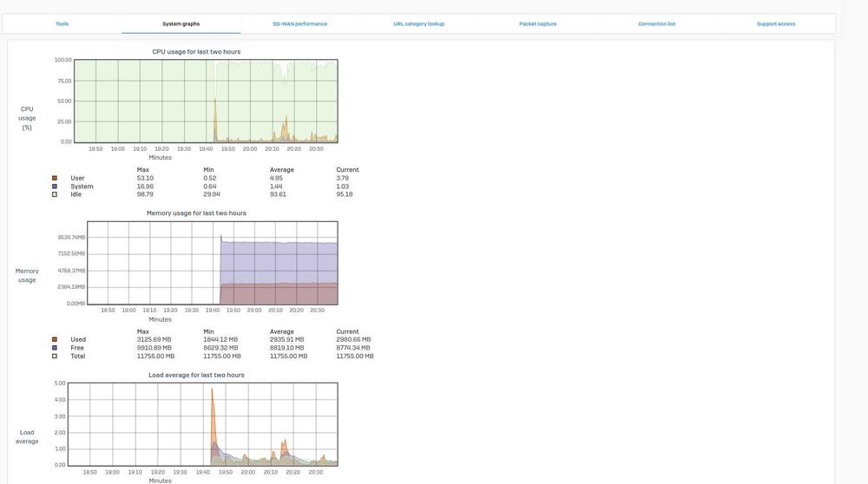Click the Load average graph title
868x484 pixels.
tap(196, 375)
